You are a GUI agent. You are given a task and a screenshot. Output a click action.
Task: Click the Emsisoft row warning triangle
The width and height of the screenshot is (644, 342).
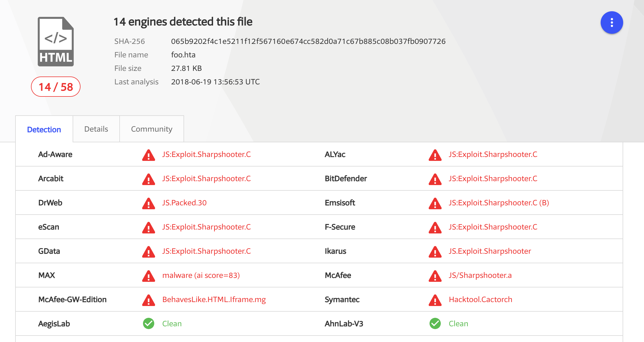pos(435,203)
